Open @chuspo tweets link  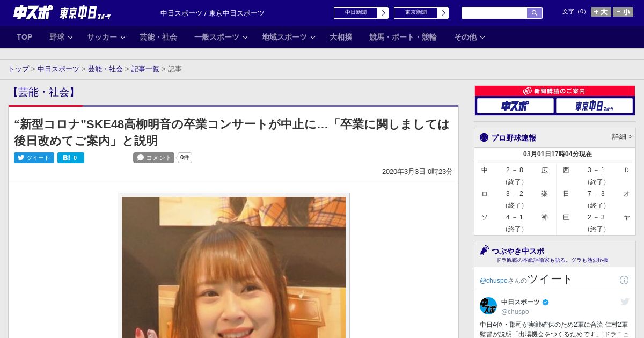493,281
